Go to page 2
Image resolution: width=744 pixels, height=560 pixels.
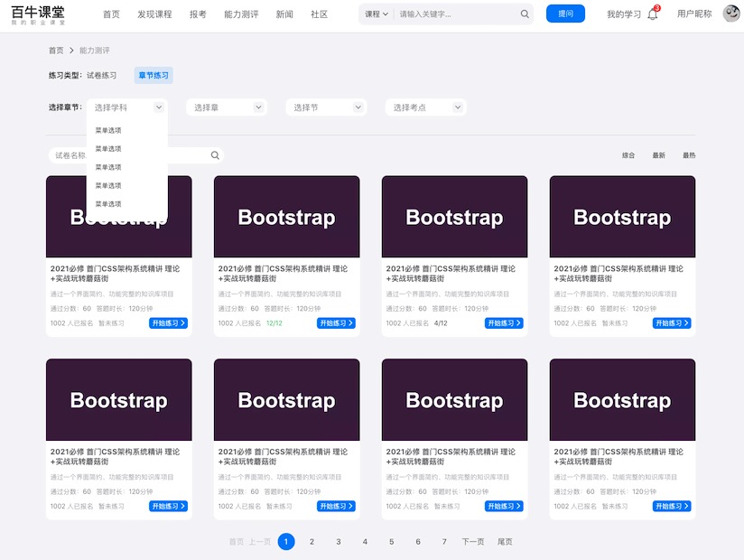tap(312, 542)
